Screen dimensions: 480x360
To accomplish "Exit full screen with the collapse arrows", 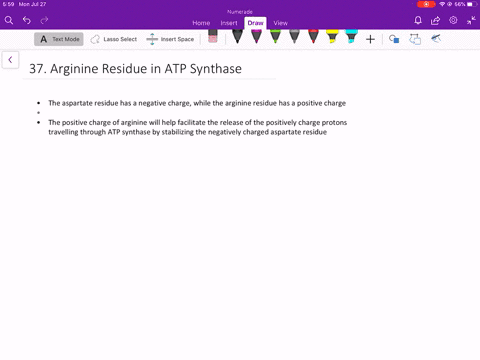I will click(x=471, y=20).
